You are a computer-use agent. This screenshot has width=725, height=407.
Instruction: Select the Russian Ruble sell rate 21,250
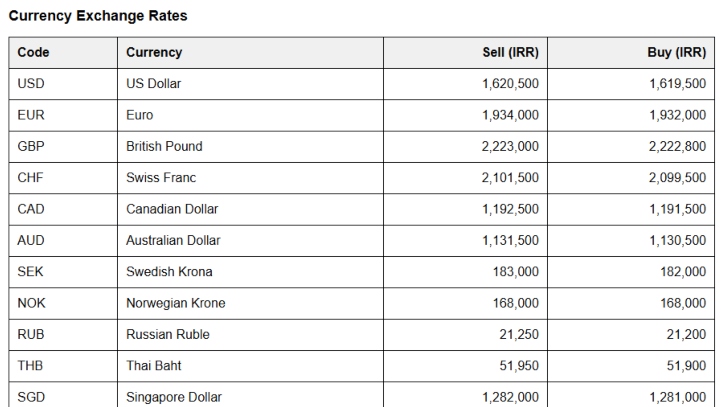[x=519, y=334]
